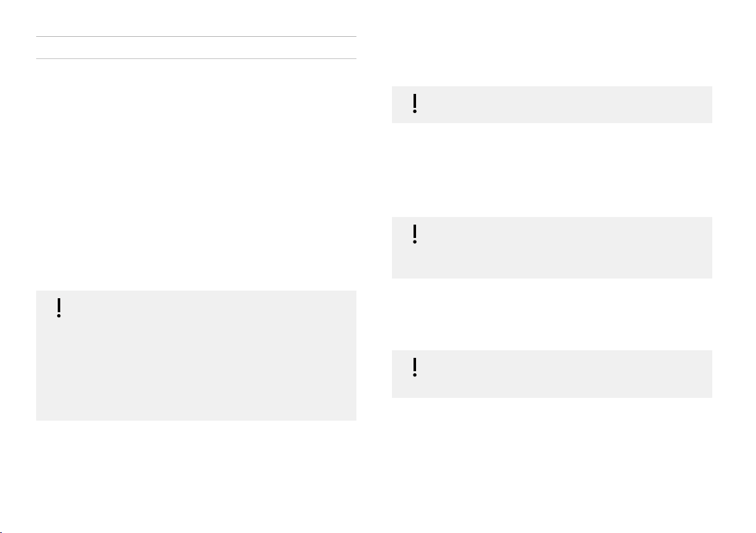Select the body of the lowest right-column notice box

[552, 374]
